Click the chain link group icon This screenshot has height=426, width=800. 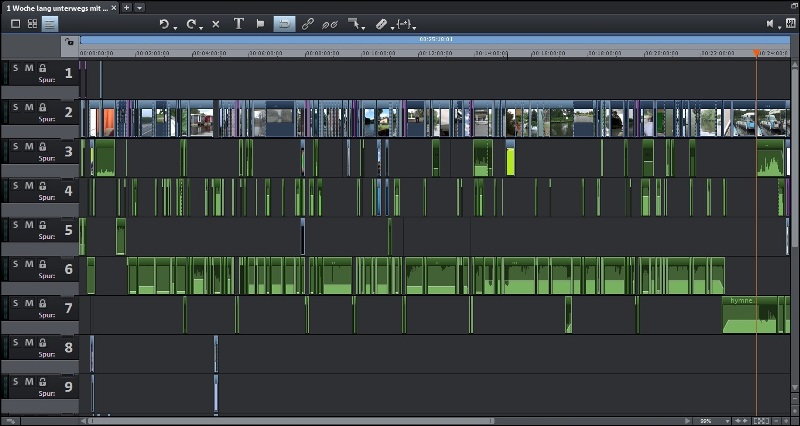pos(308,24)
